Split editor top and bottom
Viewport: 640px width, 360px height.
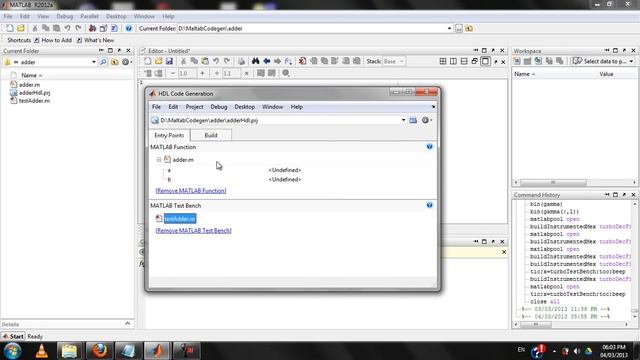click(464, 61)
